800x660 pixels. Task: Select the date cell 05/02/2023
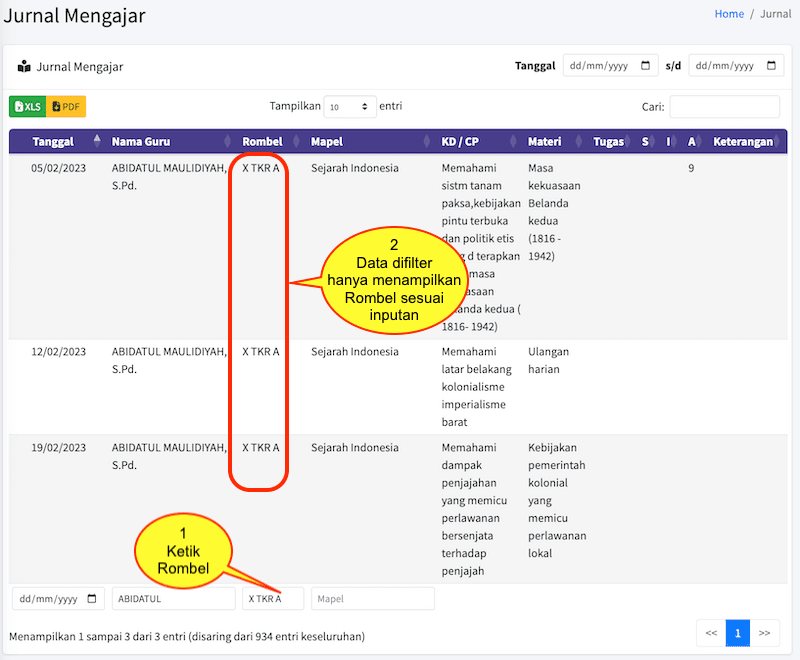click(x=59, y=168)
